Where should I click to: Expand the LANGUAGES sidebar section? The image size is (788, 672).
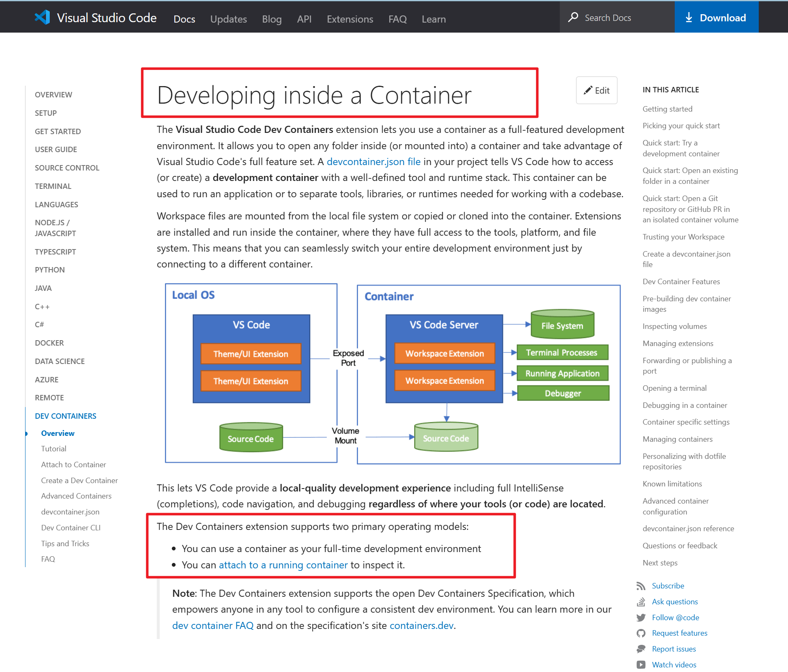(56, 204)
